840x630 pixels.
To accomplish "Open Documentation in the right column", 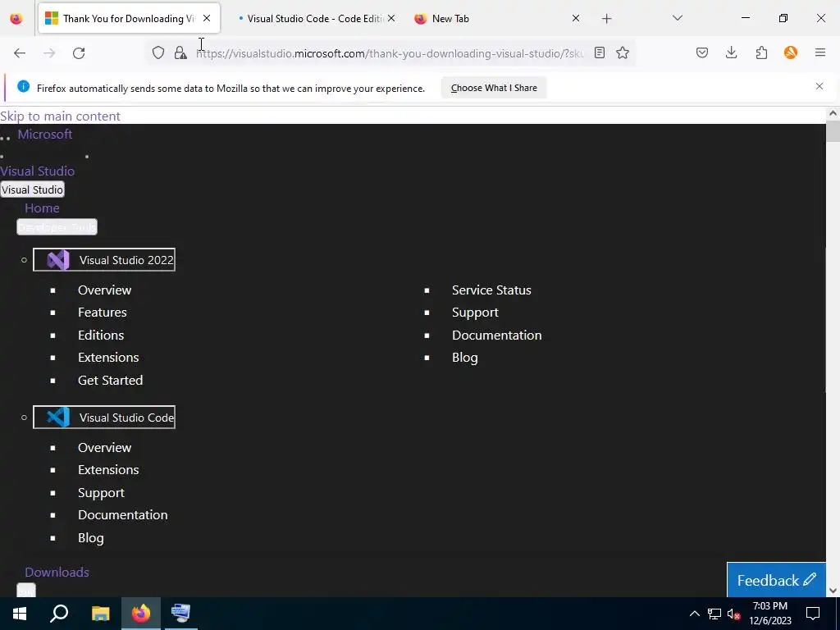I will coord(496,335).
